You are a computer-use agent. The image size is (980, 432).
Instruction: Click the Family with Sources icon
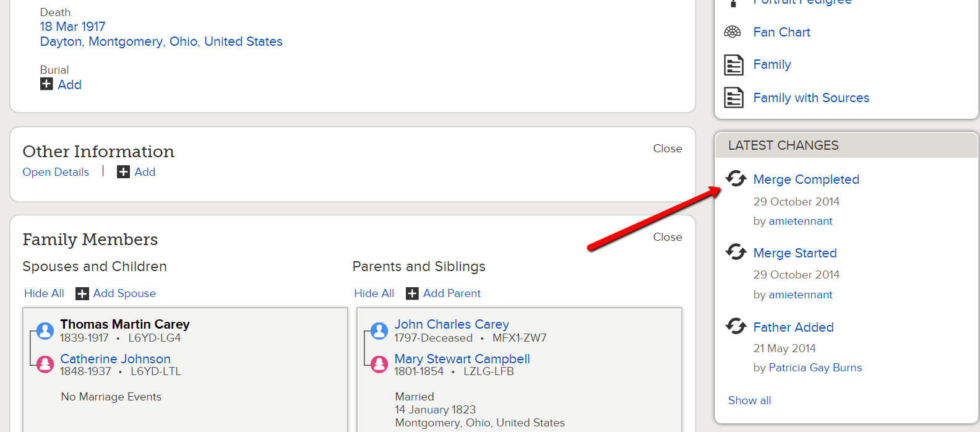pyautogui.click(x=734, y=98)
